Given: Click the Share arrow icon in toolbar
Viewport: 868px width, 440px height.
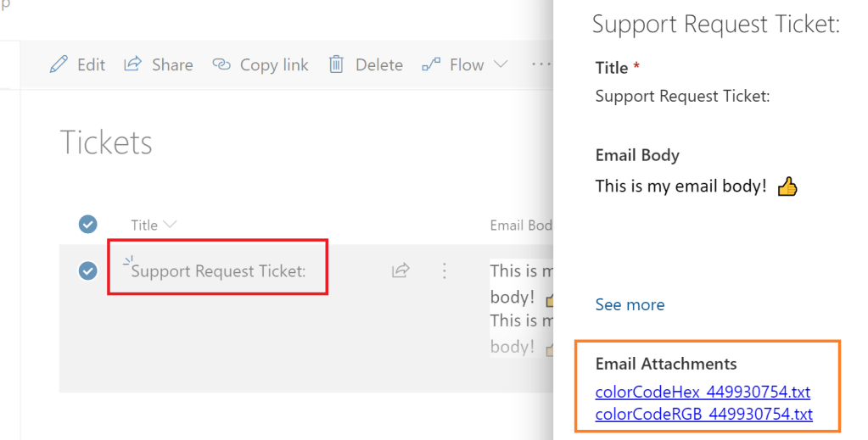Looking at the screenshot, I should click(133, 64).
